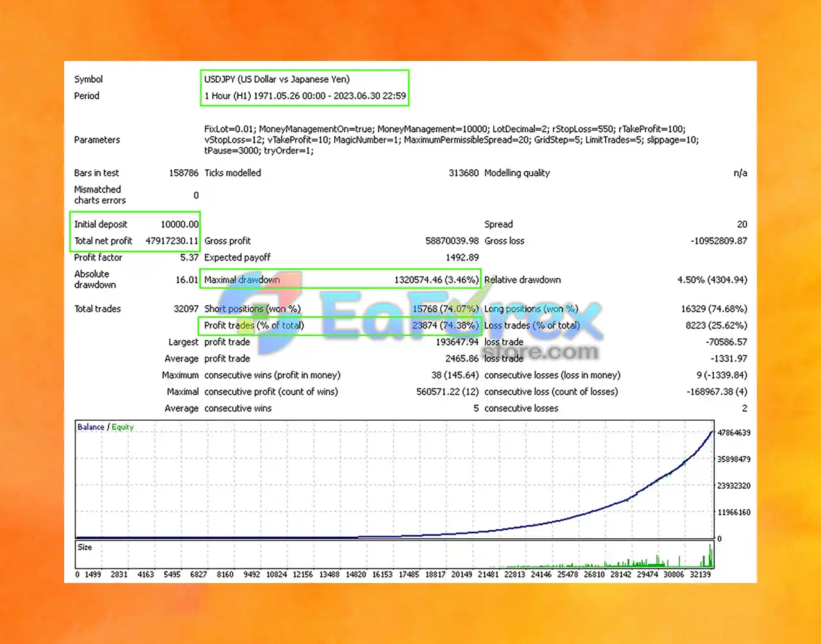
Task: Click the 'Parameters' label
Action: (x=97, y=140)
